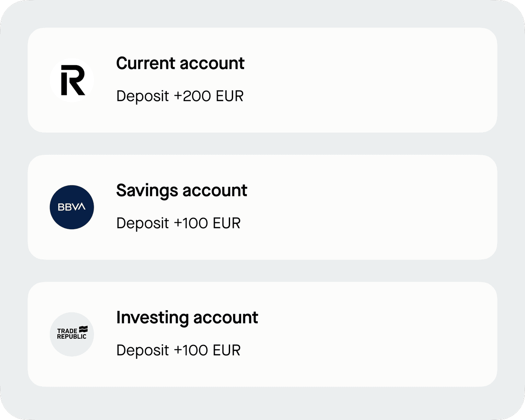Click the word TRADE in the gray circle

pos(67,331)
